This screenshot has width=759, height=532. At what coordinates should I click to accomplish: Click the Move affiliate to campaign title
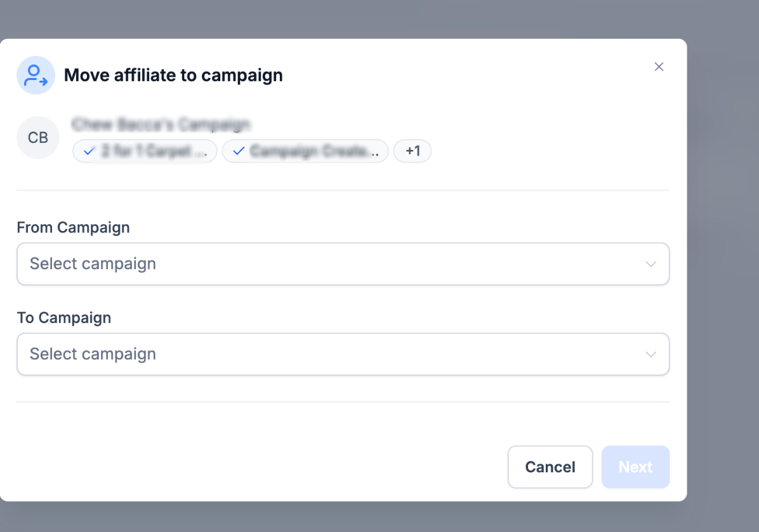(173, 76)
